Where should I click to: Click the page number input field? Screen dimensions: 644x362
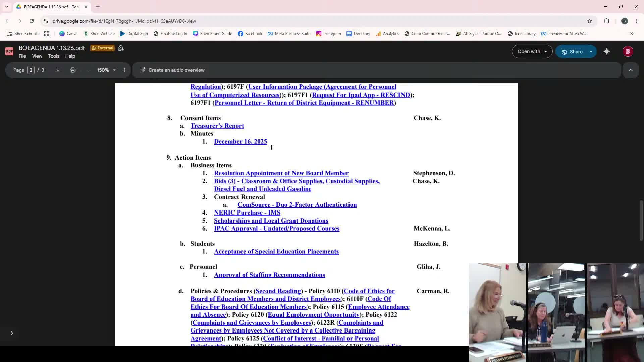31,70
